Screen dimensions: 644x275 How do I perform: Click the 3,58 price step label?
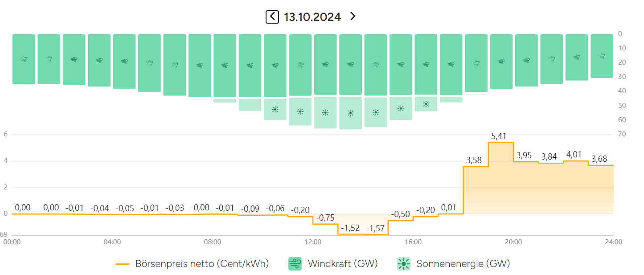tap(473, 160)
